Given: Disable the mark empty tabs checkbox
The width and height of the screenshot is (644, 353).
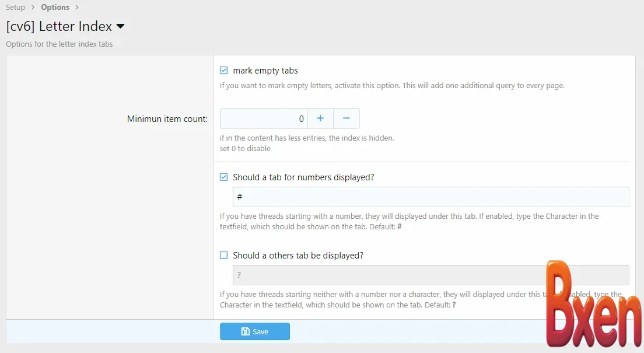Looking at the screenshot, I should (x=224, y=71).
